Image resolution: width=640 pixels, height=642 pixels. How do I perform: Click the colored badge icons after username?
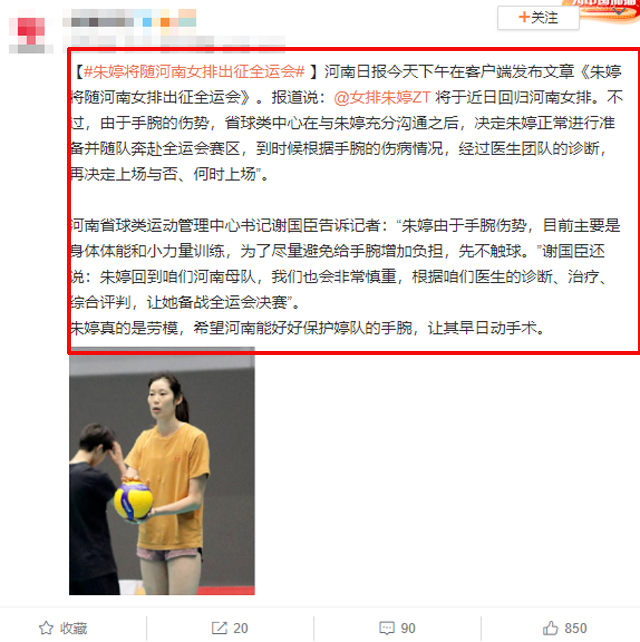(x=166, y=18)
